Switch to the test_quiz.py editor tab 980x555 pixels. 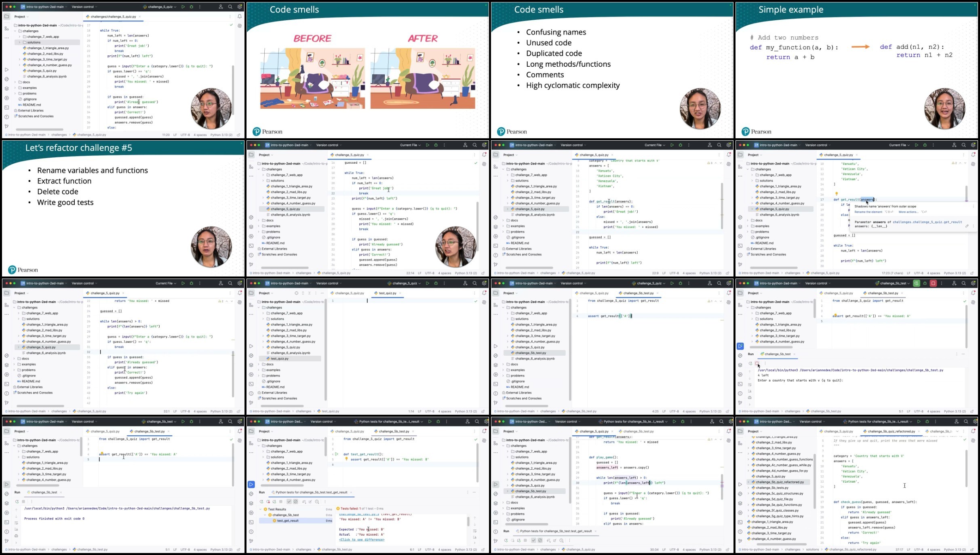tap(387, 293)
